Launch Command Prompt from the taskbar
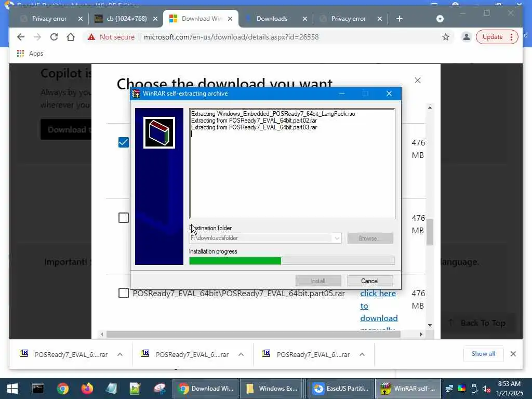 [38, 389]
